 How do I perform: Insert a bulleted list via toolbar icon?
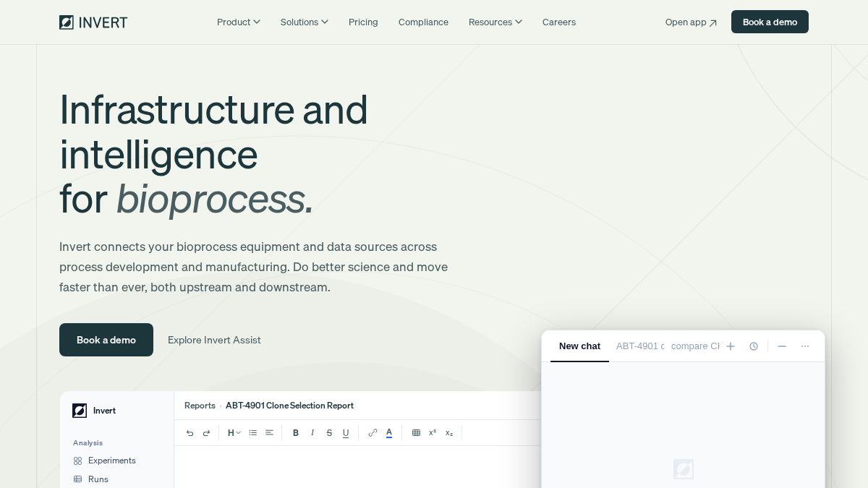pos(252,433)
